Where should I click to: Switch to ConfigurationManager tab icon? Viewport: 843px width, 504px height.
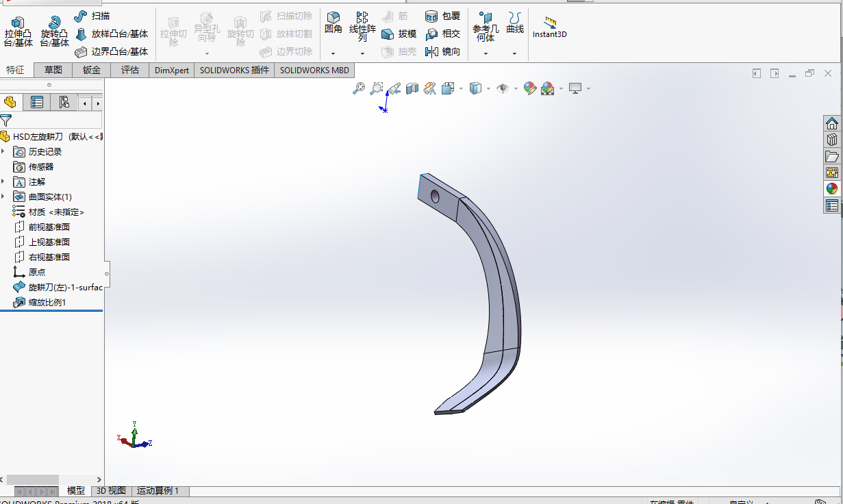coord(64,103)
